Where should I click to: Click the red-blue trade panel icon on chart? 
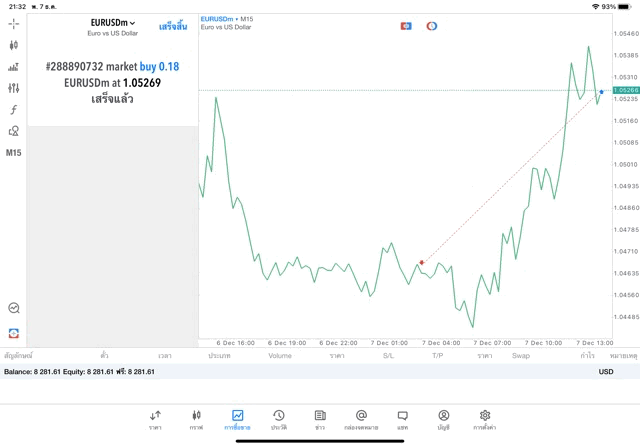(x=406, y=26)
